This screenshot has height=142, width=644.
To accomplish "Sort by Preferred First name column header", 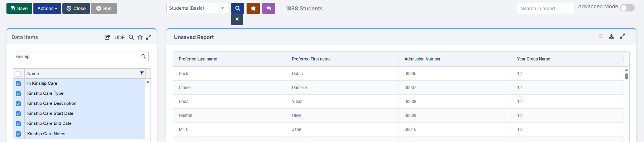I will coord(311,59).
